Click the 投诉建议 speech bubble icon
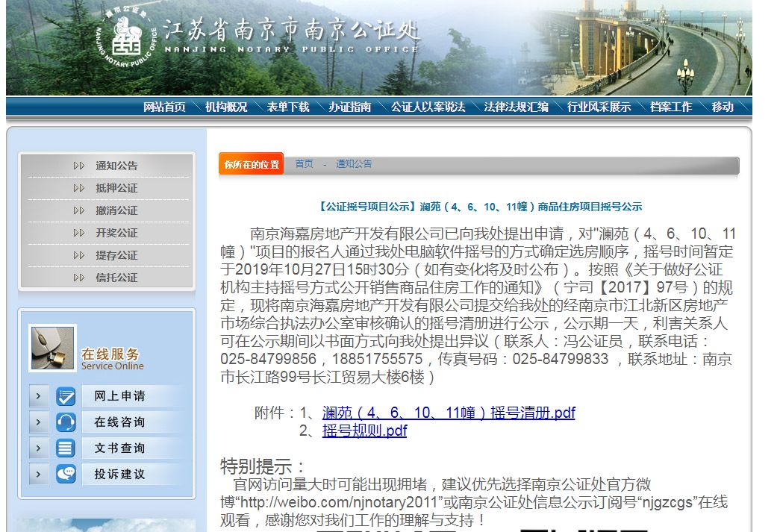Viewport: 780px width, 532px height. pyautogui.click(x=66, y=474)
